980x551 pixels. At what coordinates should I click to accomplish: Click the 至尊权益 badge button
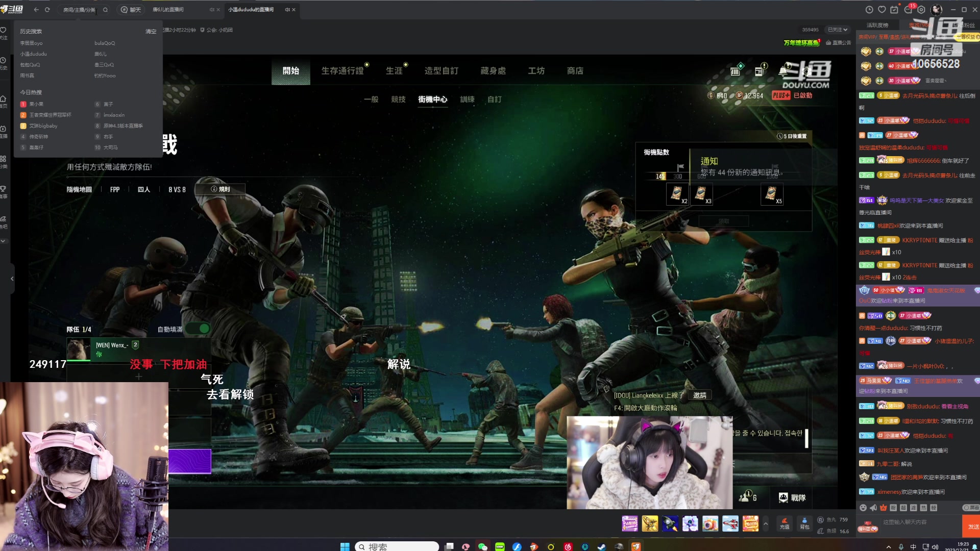[968, 37]
